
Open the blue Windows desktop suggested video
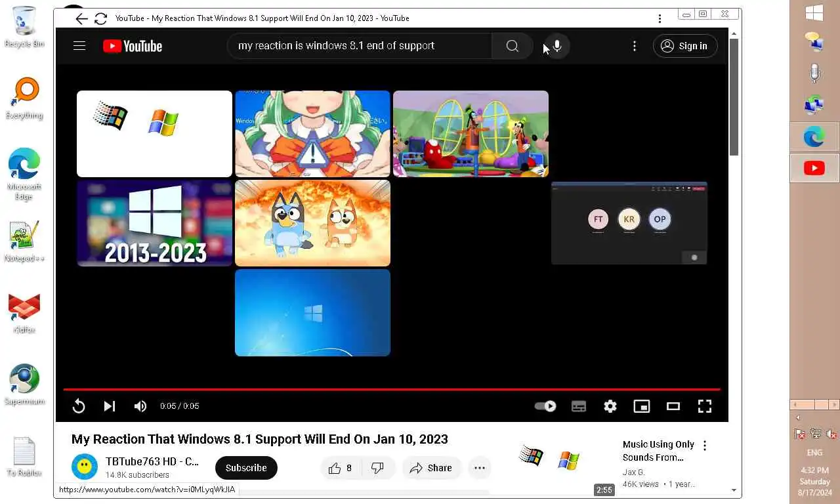(312, 312)
